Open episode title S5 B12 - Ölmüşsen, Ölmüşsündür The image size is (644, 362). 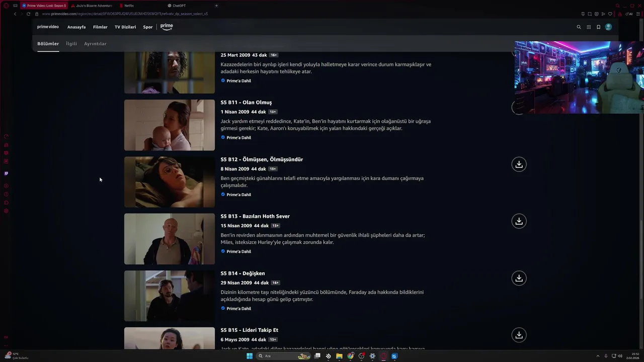pyautogui.click(x=262, y=159)
